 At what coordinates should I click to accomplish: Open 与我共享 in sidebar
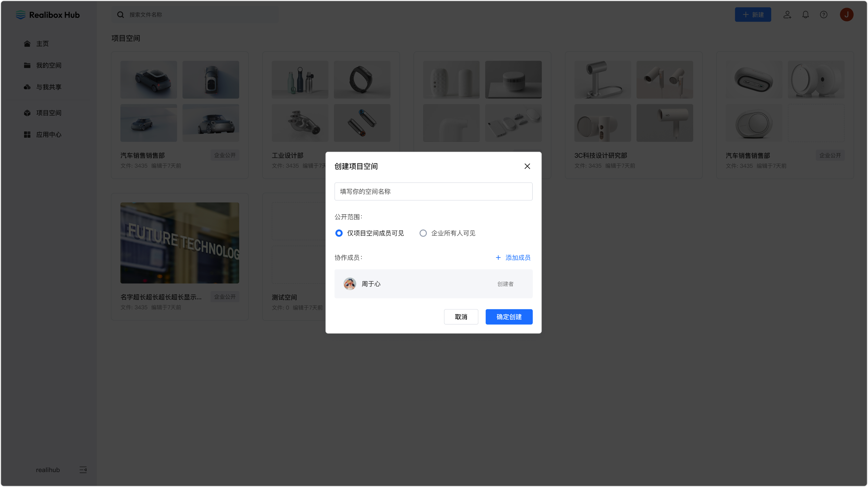pos(49,87)
